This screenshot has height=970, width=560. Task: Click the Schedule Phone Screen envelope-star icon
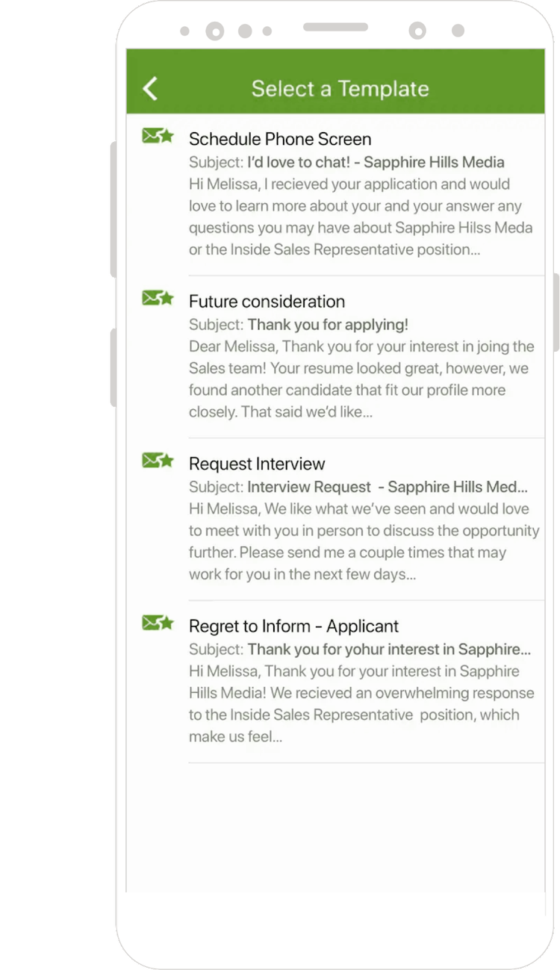tap(158, 136)
